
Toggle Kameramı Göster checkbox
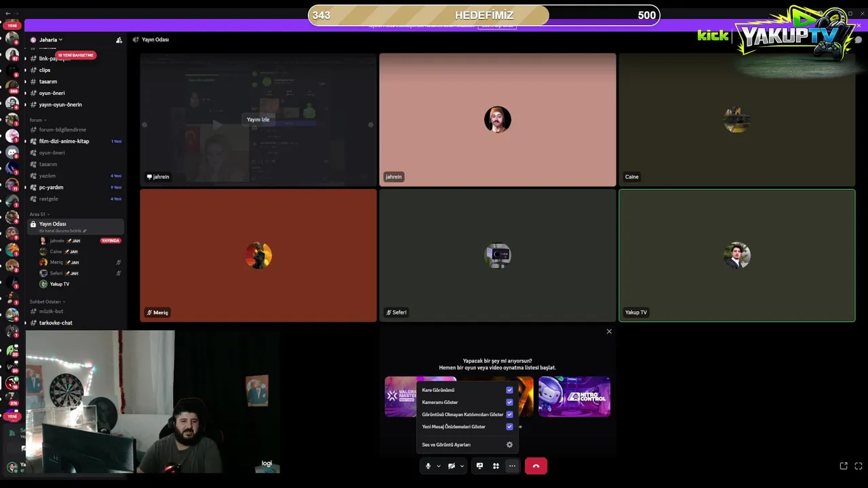click(509, 403)
